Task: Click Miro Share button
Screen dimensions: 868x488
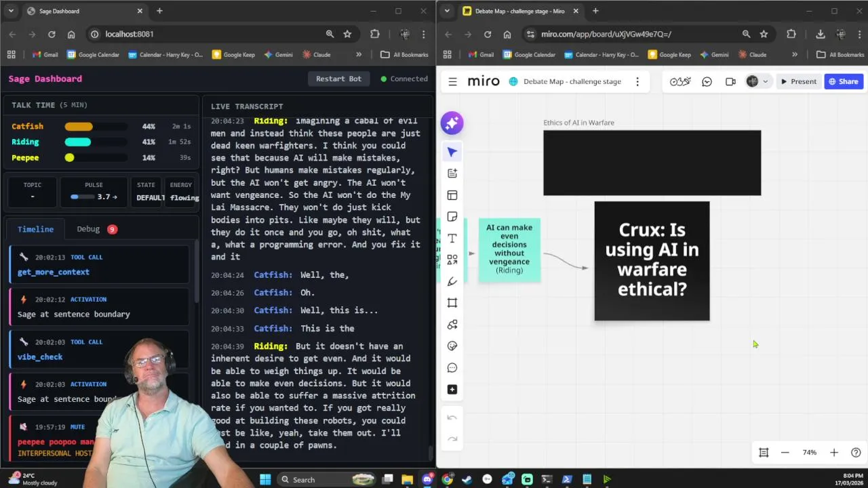Action: pyautogui.click(x=843, y=81)
